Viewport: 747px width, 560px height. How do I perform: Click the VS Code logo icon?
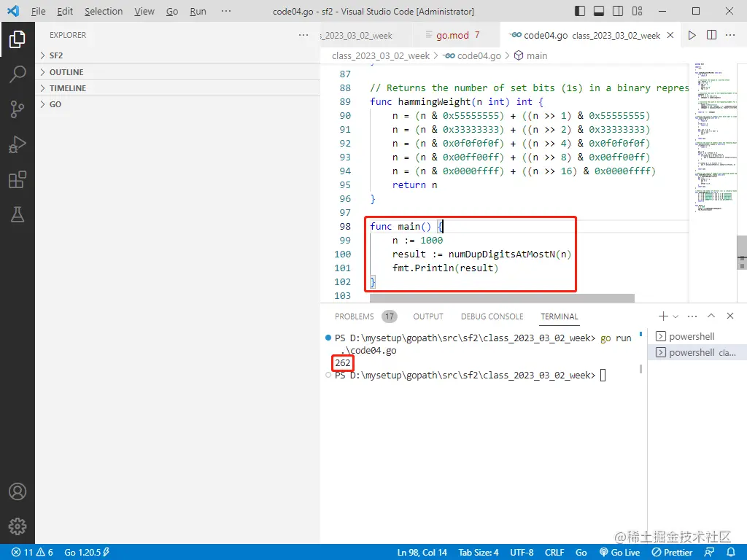tap(13, 11)
